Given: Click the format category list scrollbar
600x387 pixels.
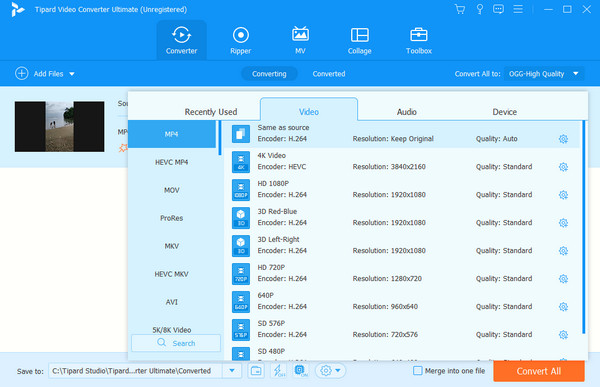Looking at the screenshot, I should point(220,138).
